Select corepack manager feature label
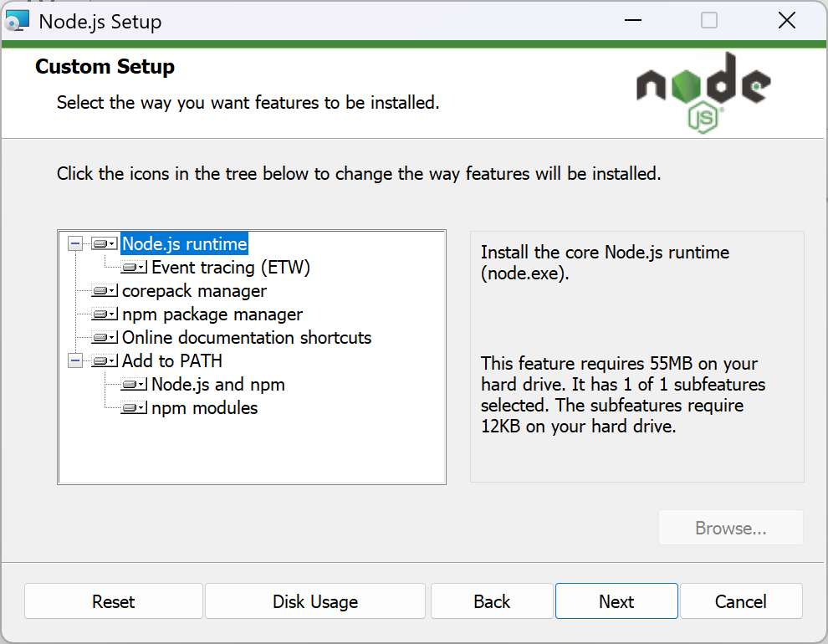Image resolution: width=828 pixels, height=644 pixels. pos(194,291)
